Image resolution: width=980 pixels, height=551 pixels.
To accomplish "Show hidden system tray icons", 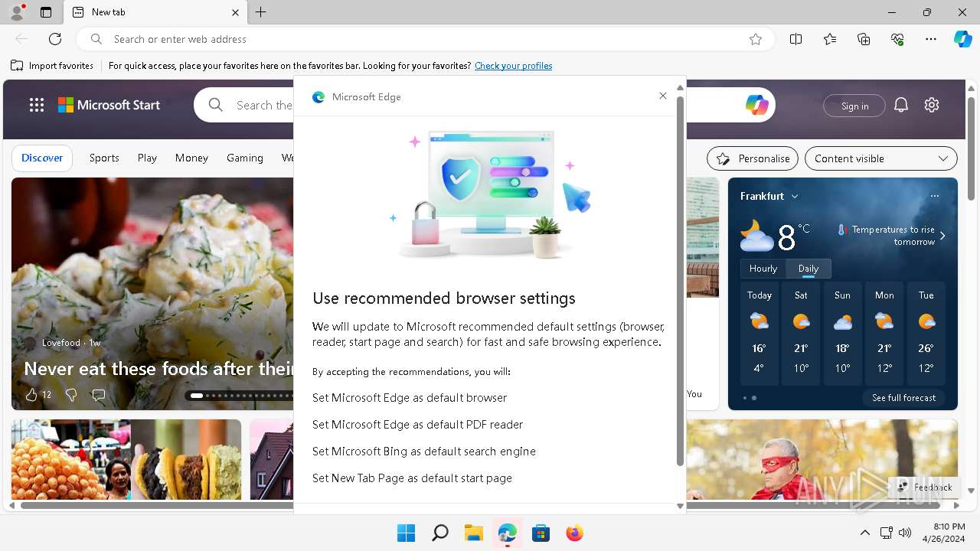I will (x=865, y=533).
